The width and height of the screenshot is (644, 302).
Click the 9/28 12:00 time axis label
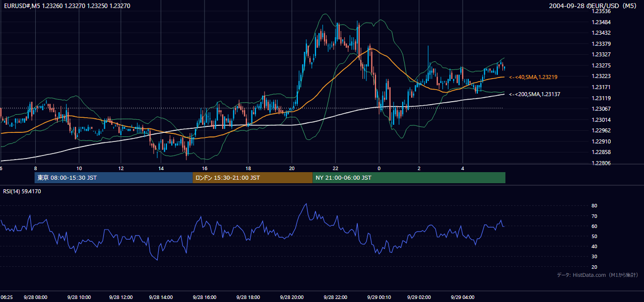click(x=120, y=297)
